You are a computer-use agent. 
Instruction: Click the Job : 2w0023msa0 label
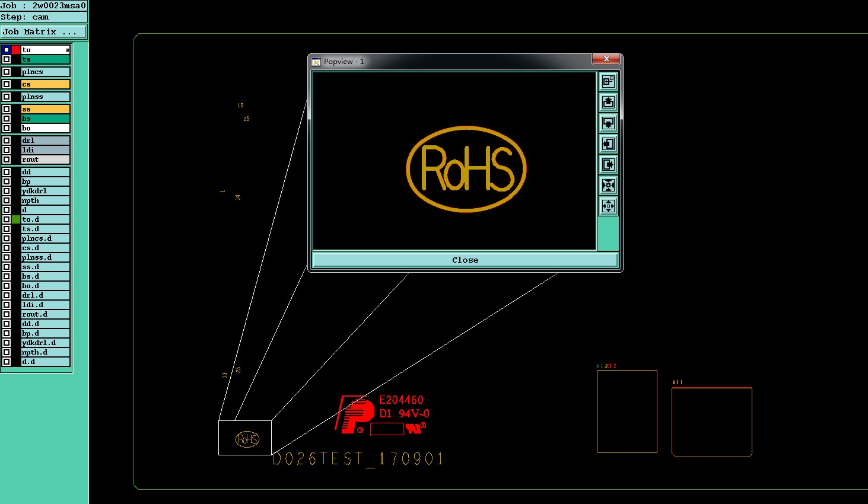[43, 5]
